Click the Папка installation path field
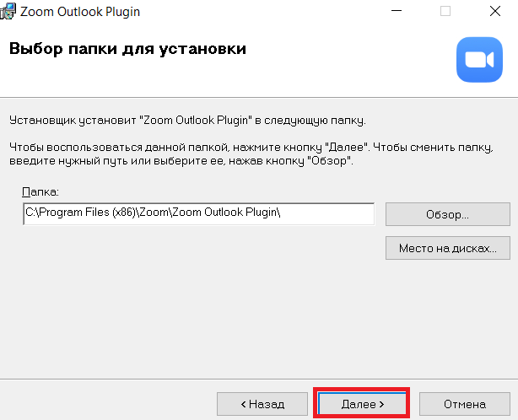 coord(199,214)
